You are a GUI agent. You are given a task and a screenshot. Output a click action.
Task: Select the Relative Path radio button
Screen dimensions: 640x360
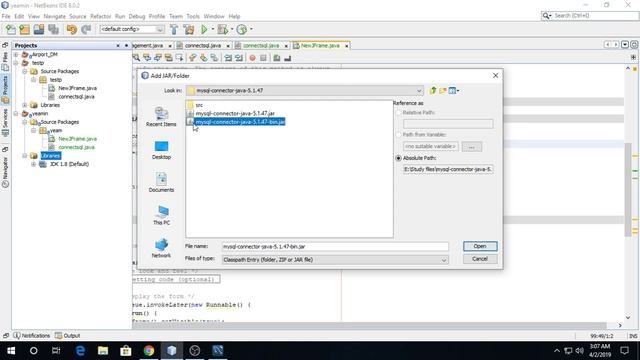click(x=398, y=113)
